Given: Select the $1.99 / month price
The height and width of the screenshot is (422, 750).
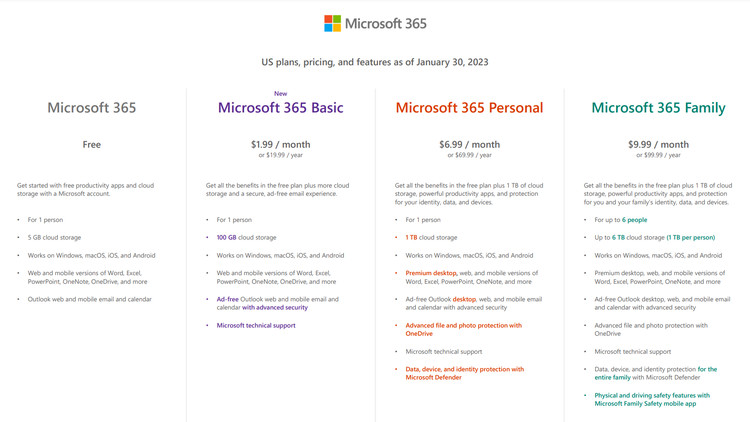Looking at the screenshot, I should coord(280,144).
